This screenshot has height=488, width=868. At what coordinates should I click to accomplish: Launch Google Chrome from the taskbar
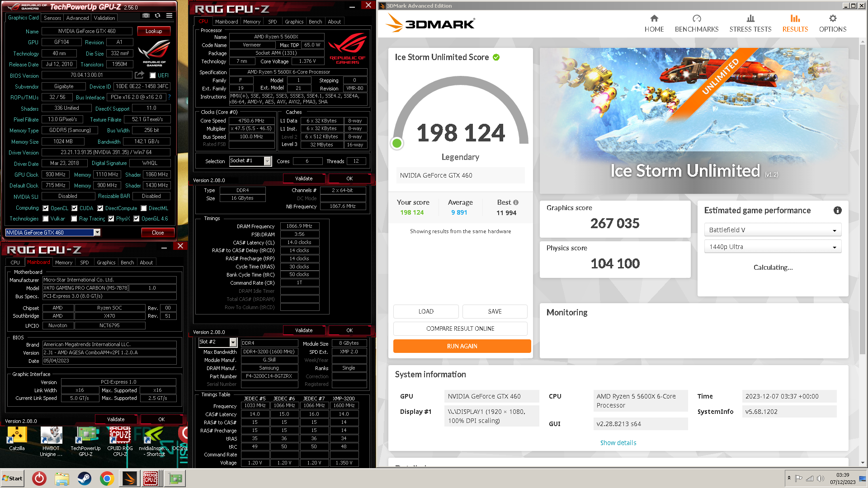tap(107, 479)
